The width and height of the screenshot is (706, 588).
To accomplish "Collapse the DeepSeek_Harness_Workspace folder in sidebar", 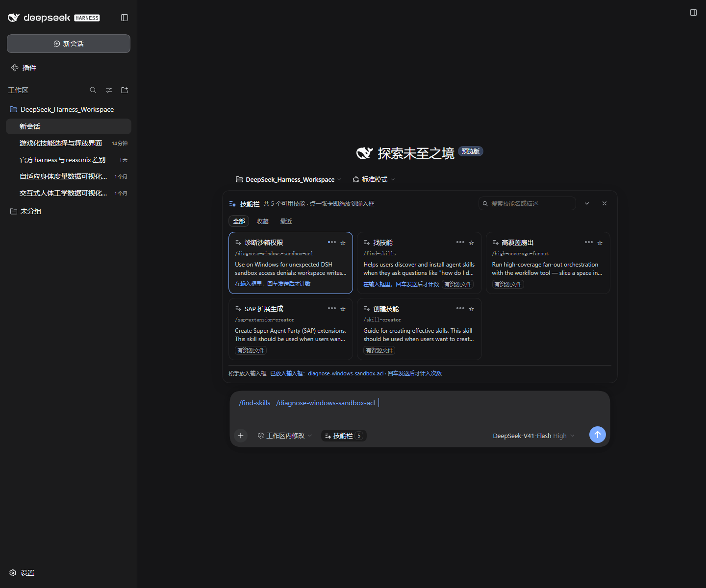I will [x=69, y=109].
